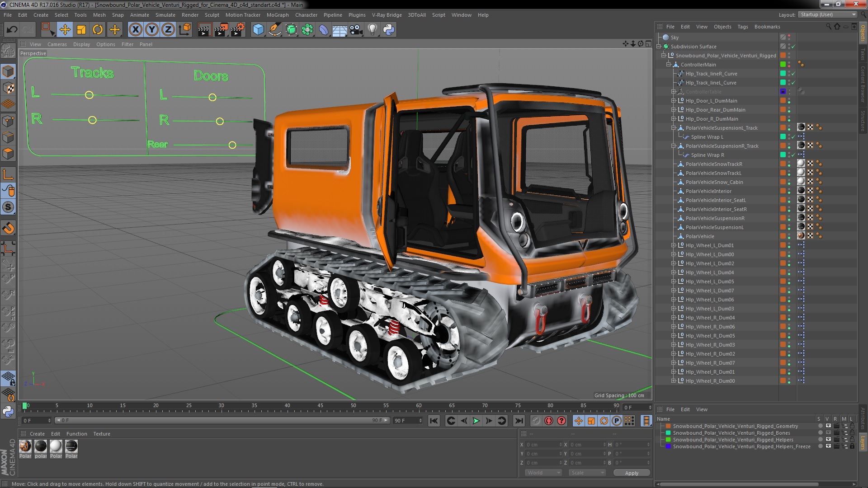This screenshot has width=868, height=488.
Task: Open the Character menu
Action: [x=306, y=15]
